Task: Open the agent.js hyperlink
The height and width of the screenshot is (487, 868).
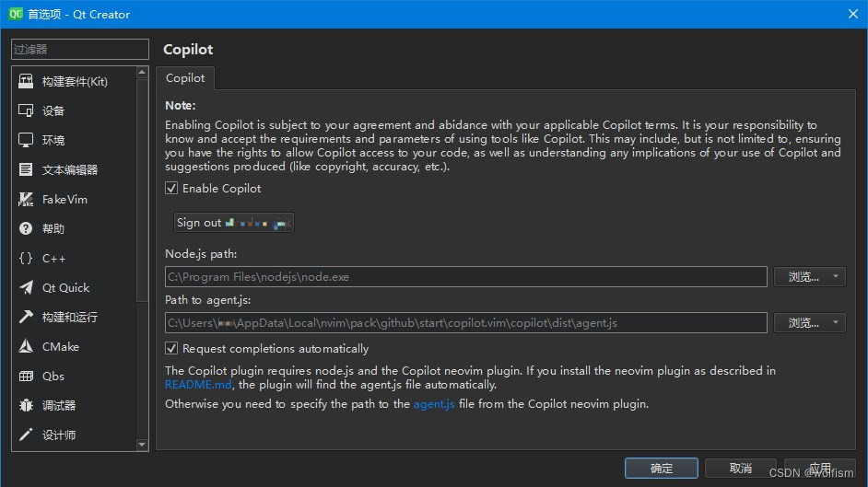Action: point(434,404)
